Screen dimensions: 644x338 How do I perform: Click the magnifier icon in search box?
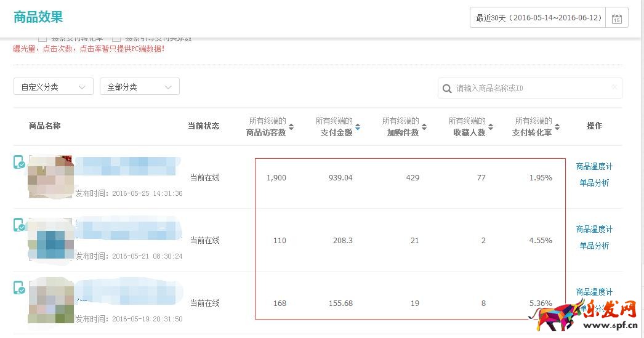point(447,89)
